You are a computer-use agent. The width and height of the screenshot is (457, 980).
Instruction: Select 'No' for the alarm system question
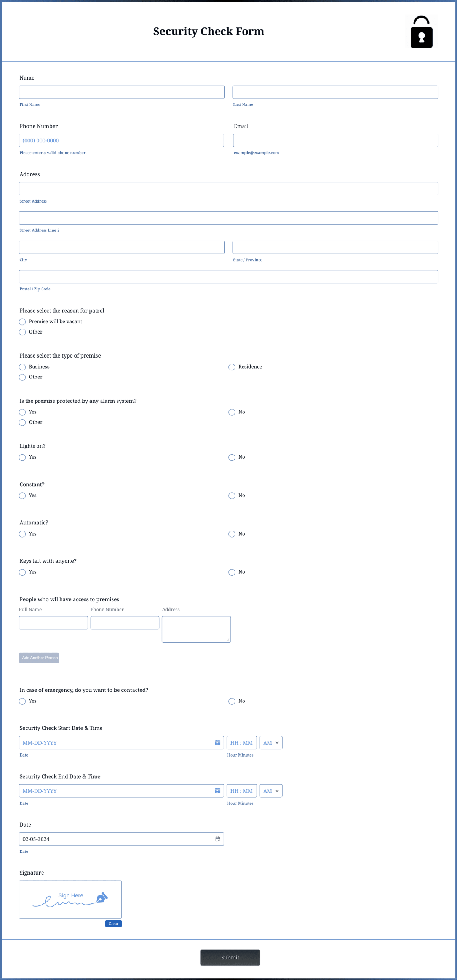coord(232,412)
